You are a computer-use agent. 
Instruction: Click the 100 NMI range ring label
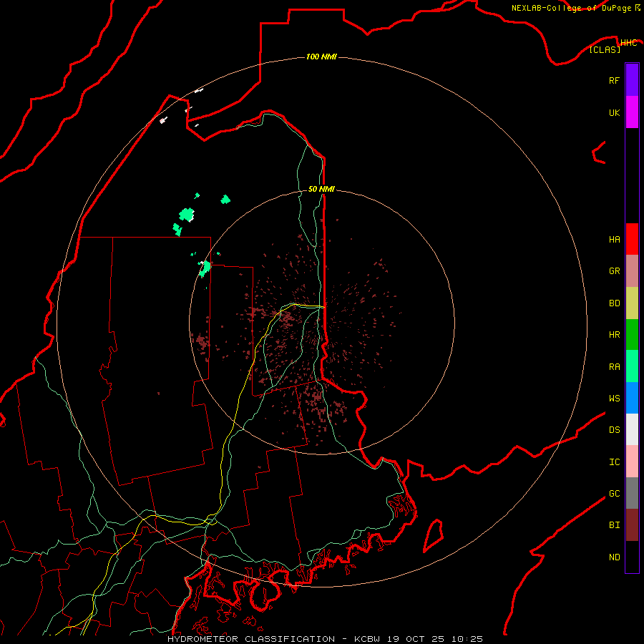click(321, 57)
